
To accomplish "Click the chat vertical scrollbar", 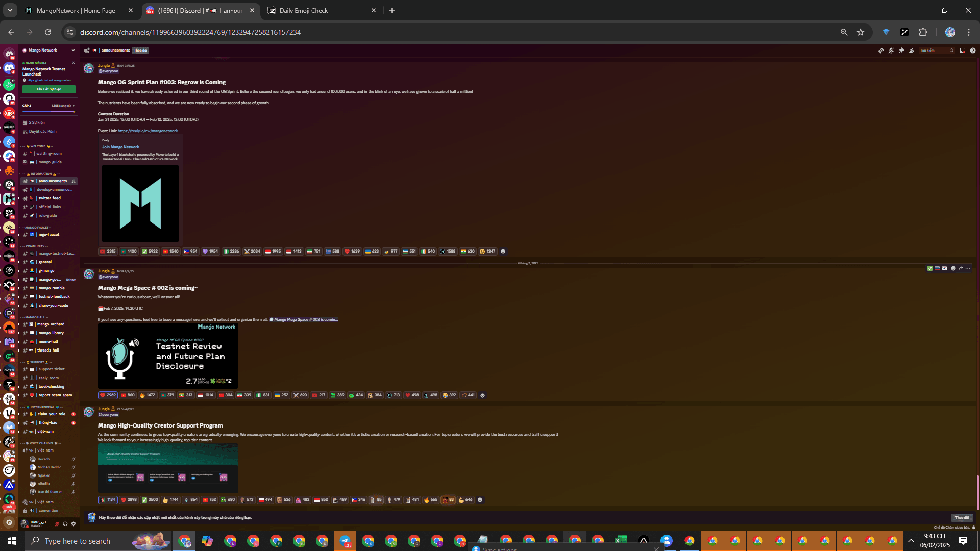I will [977, 492].
